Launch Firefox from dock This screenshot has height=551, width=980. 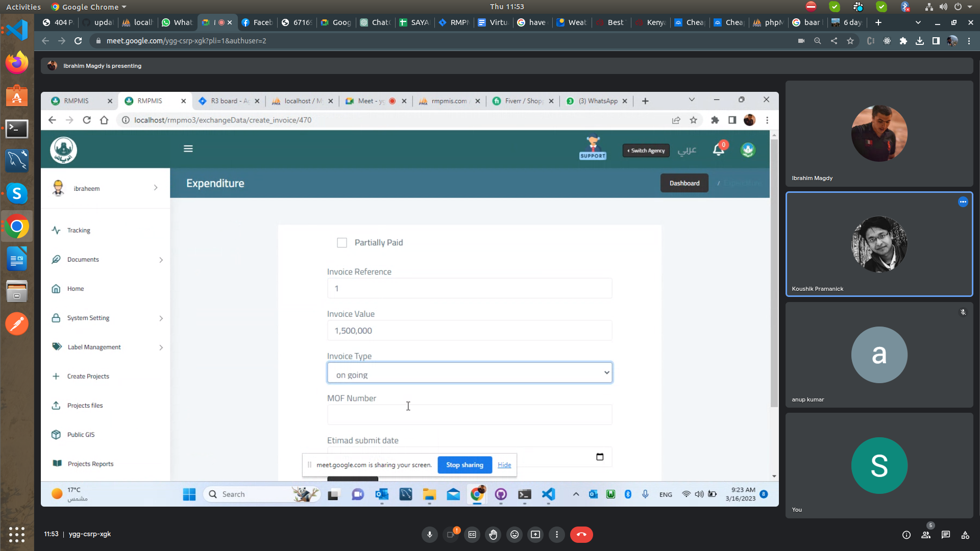(17, 63)
